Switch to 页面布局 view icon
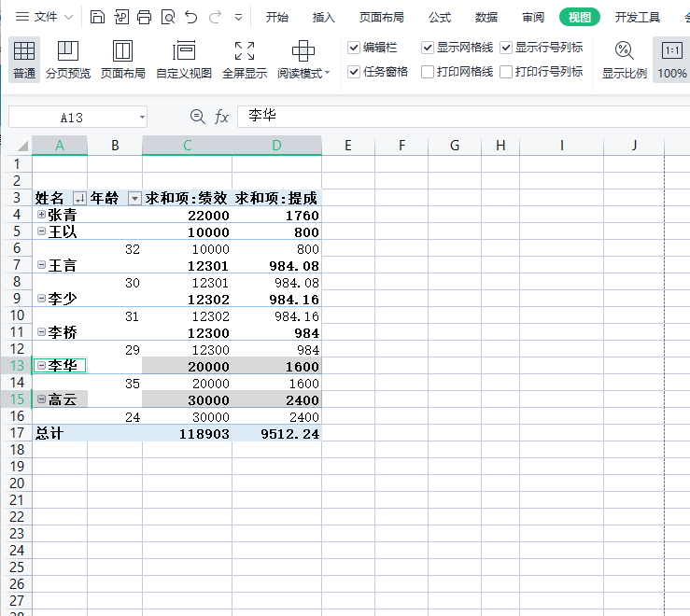Screen dimensions: 690x616 point(122,60)
